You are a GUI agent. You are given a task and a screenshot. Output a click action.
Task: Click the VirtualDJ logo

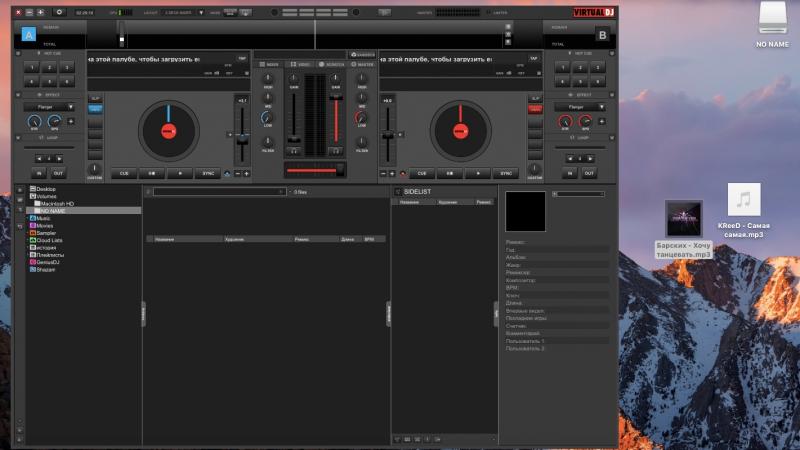[x=593, y=12]
